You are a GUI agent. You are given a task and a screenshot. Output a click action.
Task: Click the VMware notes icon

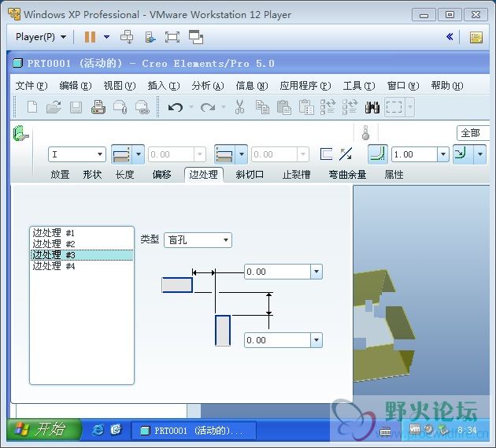point(476,37)
